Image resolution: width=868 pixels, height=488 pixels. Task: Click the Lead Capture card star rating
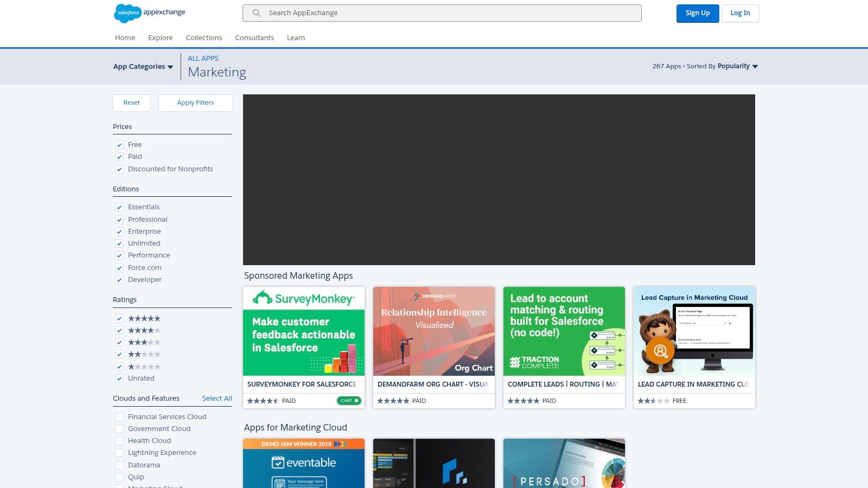pyautogui.click(x=654, y=401)
